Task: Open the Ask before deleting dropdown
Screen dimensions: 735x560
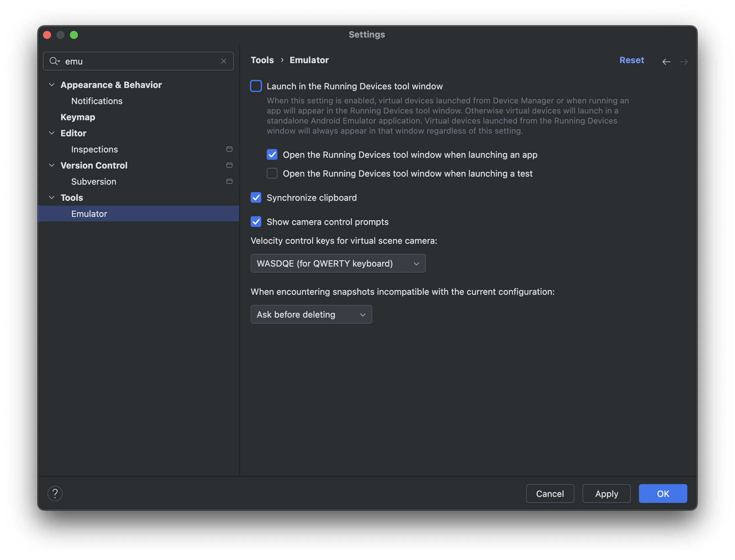Action: pyautogui.click(x=311, y=315)
